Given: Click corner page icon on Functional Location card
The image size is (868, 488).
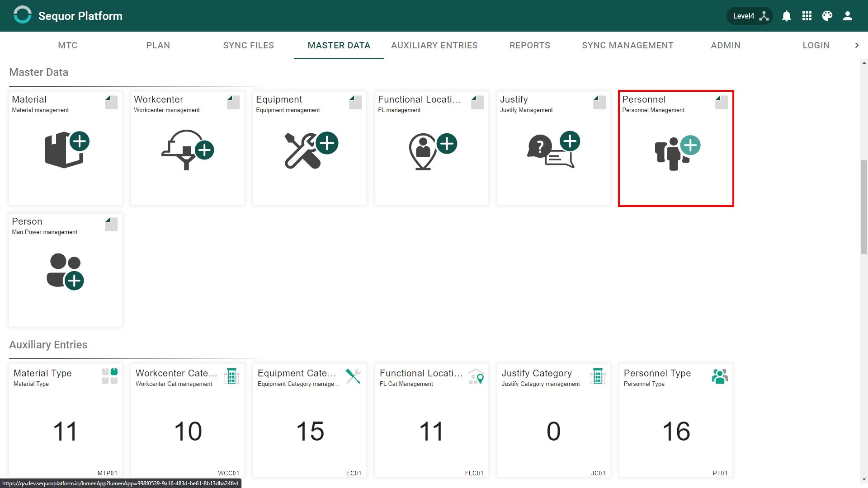Looking at the screenshot, I should click(477, 102).
